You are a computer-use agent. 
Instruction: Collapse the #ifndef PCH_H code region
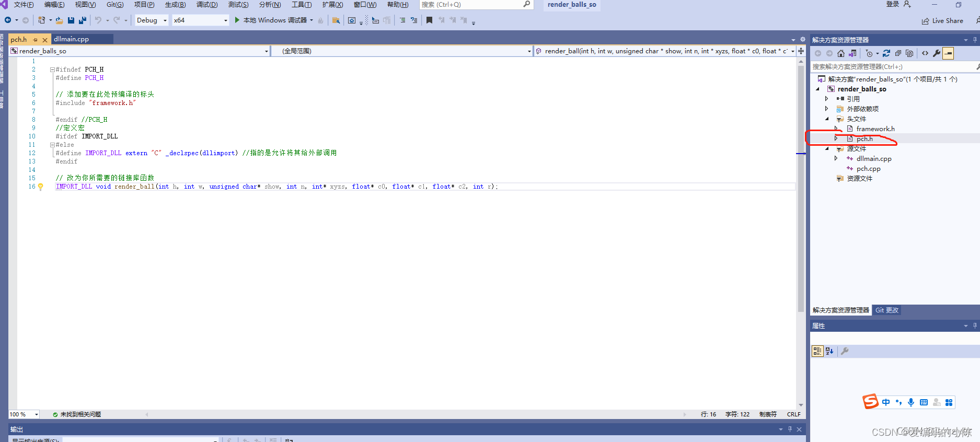(52, 69)
